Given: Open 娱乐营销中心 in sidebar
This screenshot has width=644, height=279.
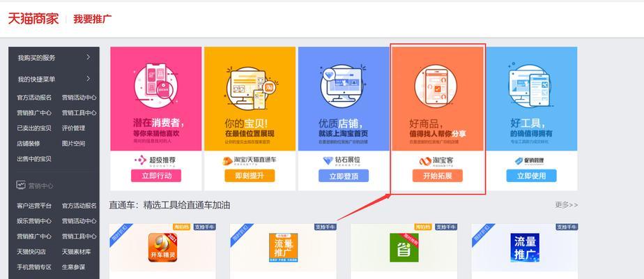Looking at the screenshot, I should [x=34, y=220].
